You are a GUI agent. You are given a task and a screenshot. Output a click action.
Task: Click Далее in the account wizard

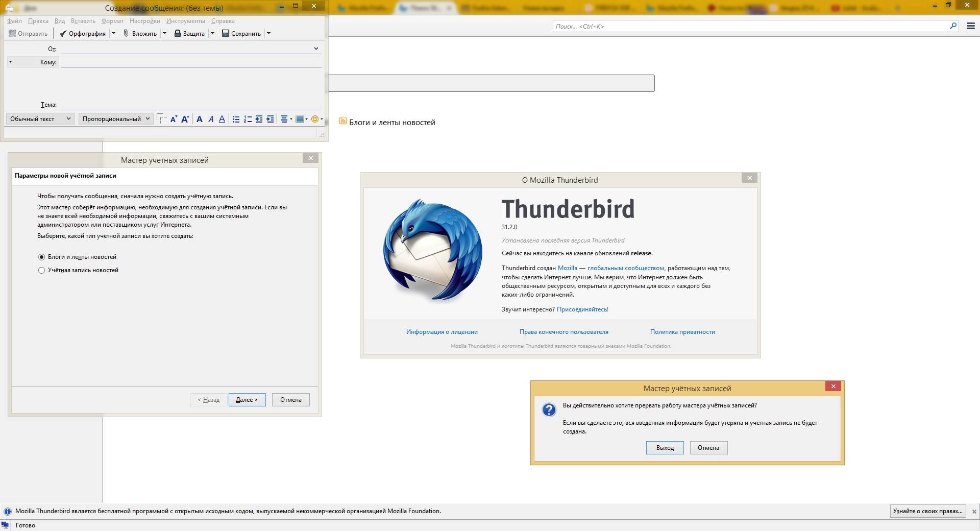coord(247,400)
